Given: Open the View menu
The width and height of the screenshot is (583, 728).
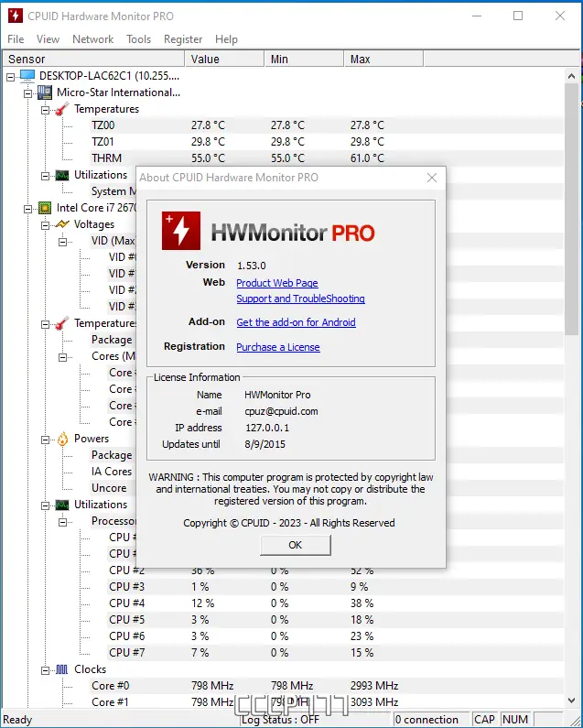Looking at the screenshot, I should [x=48, y=39].
